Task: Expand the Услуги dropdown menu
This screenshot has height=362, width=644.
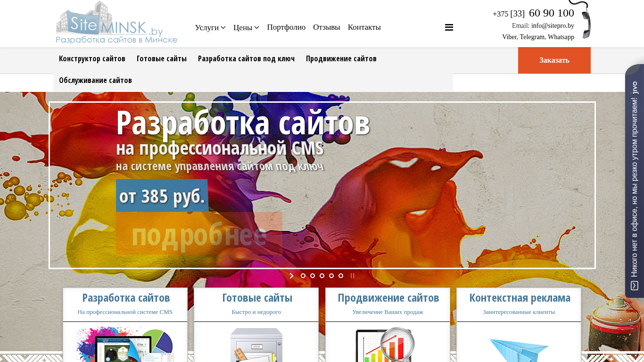Action: tap(210, 27)
